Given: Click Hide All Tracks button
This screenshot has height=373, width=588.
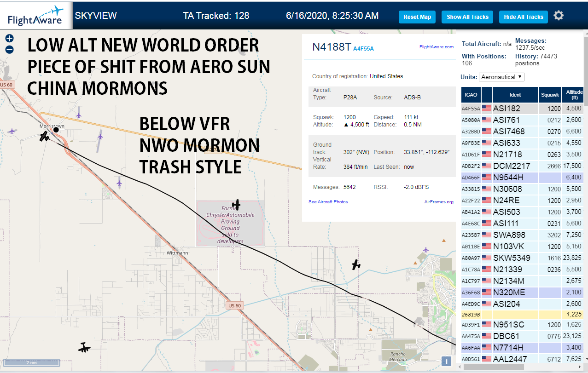Looking at the screenshot, I should click(524, 17).
